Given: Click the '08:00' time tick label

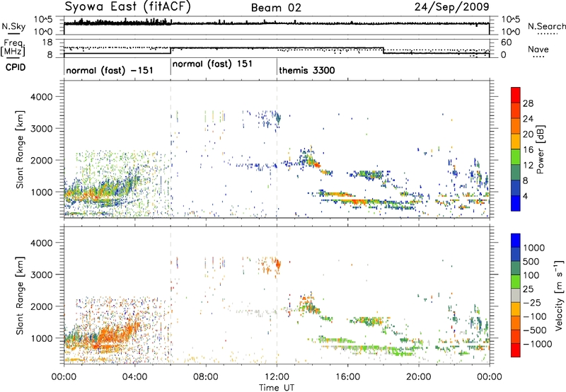Looking at the screenshot, I should click(206, 377).
